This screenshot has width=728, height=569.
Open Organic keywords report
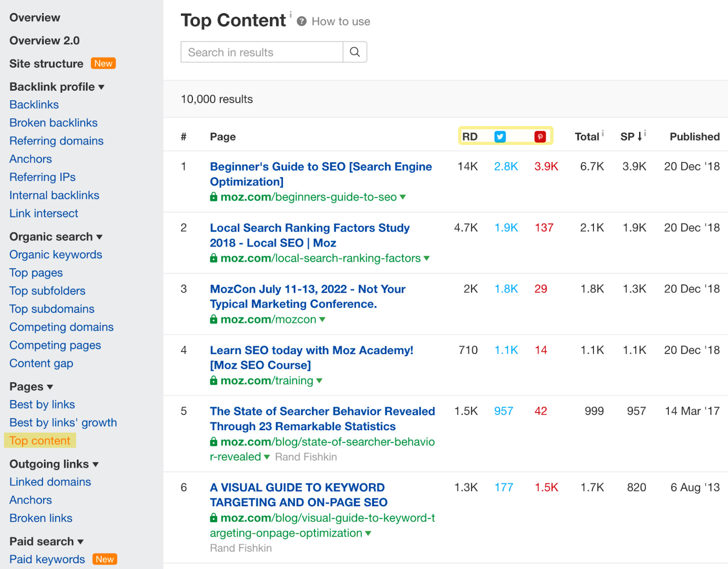tap(56, 254)
